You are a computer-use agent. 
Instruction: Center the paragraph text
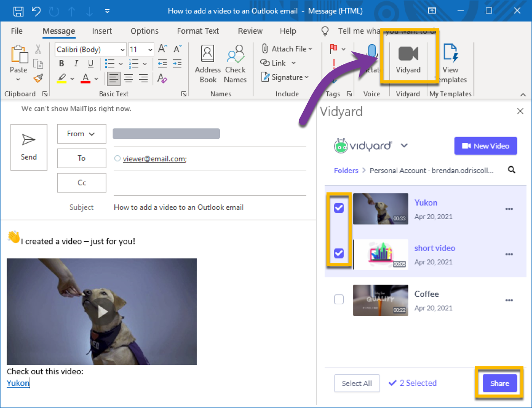tap(129, 79)
